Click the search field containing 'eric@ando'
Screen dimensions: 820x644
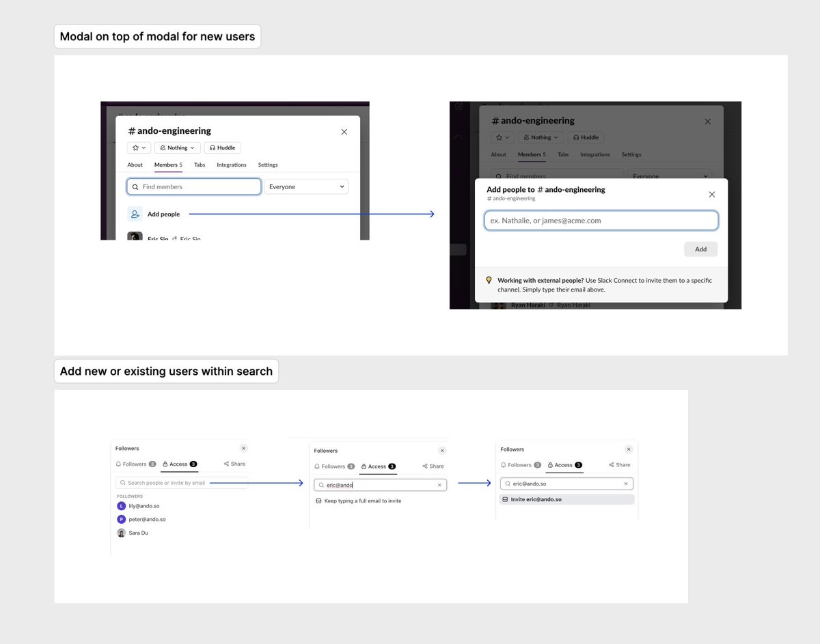tap(380, 485)
